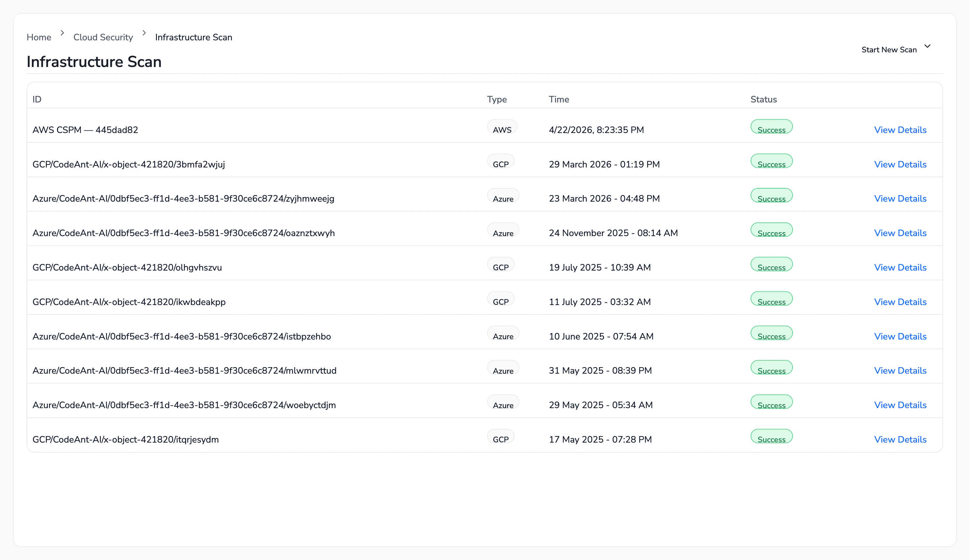Open the Start New Scan chevron arrow
This screenshot has height=560, width=970.
(x=928, y=46)
